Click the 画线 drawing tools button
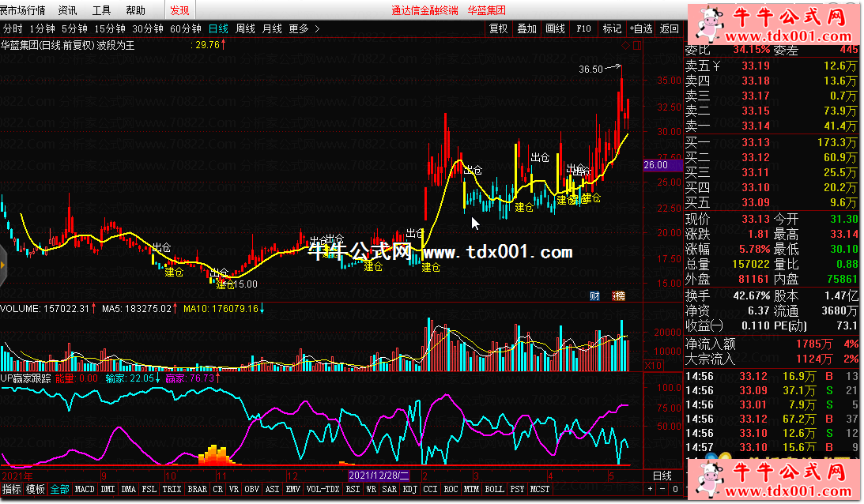Screen dimensions: 864x504 556,28
